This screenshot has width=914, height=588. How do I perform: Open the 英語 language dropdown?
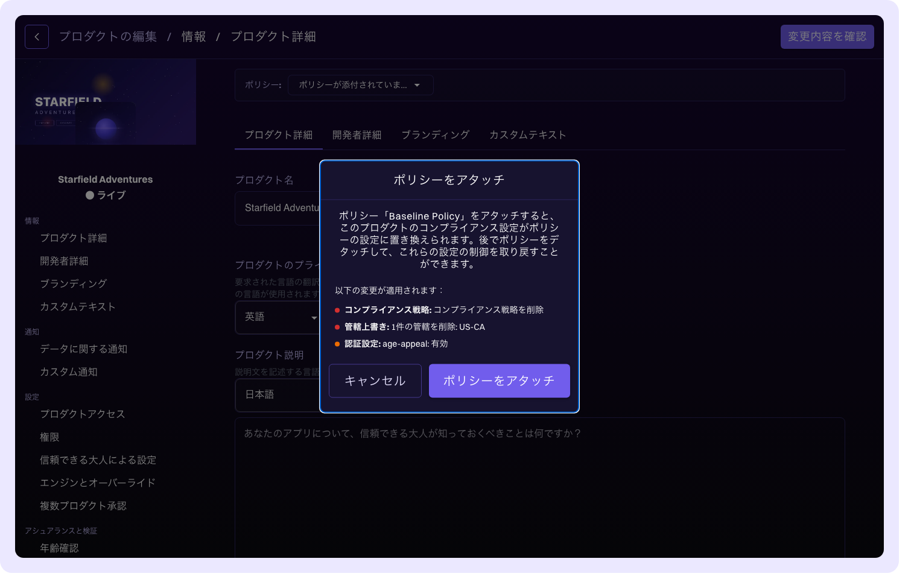click(278, 317)
